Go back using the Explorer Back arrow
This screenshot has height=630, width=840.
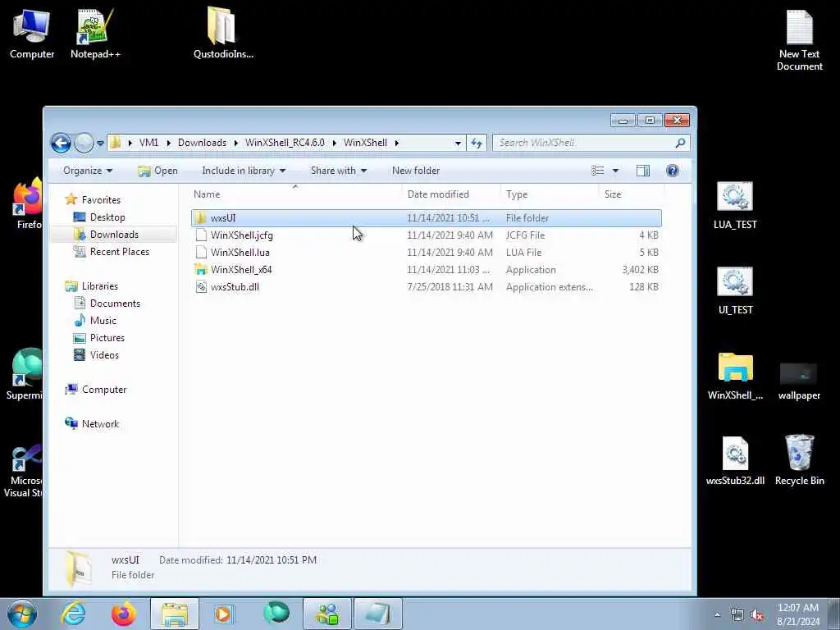point(61,143)
